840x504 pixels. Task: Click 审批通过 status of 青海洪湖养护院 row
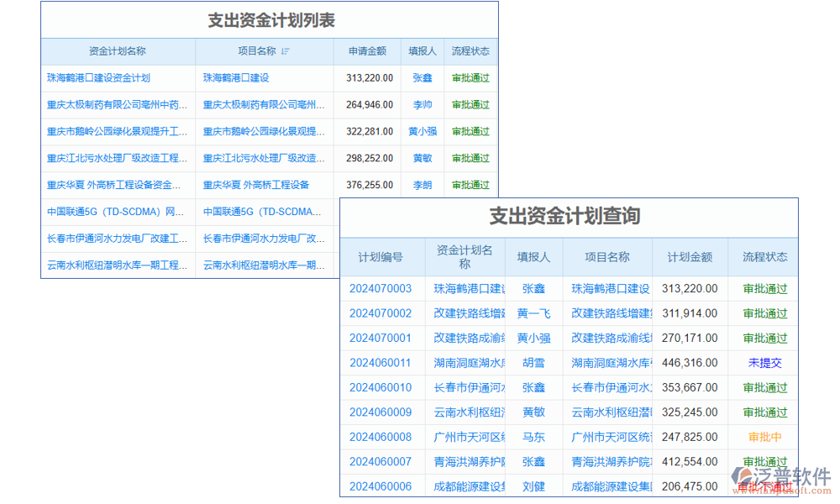(766, 461)
